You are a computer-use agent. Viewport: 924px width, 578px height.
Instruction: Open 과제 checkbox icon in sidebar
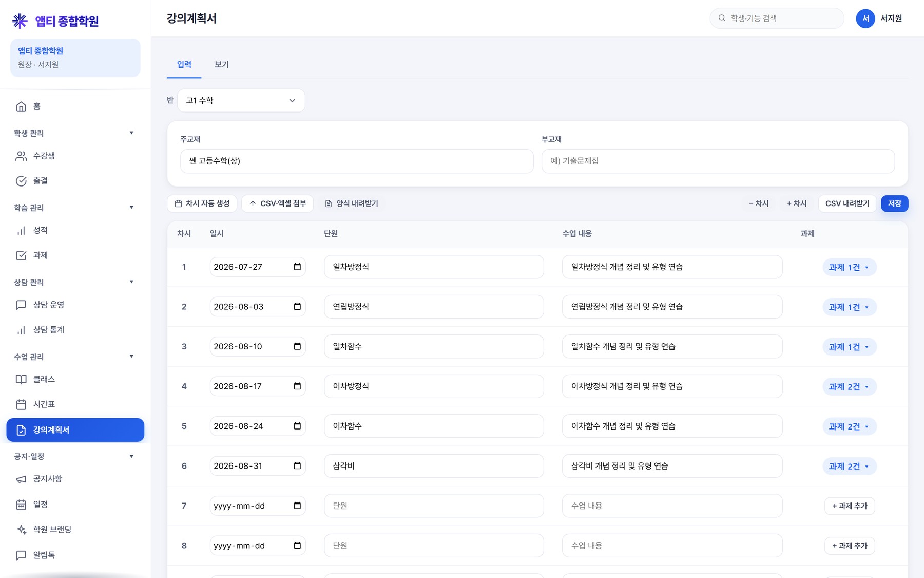(21, 255)
